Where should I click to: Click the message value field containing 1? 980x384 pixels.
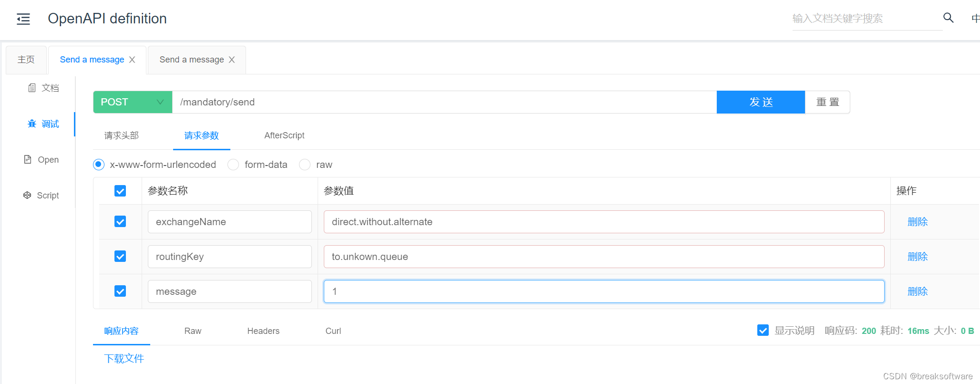click(604, 291)
